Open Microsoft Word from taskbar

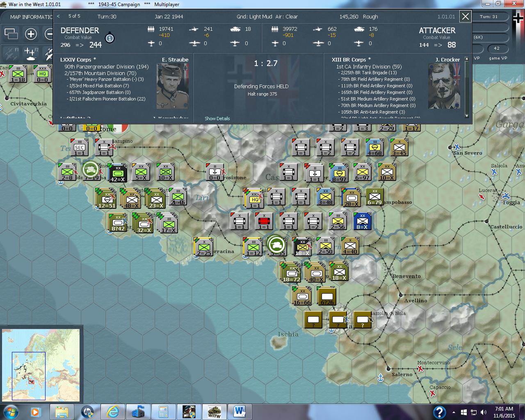click(x=239, y=411)
